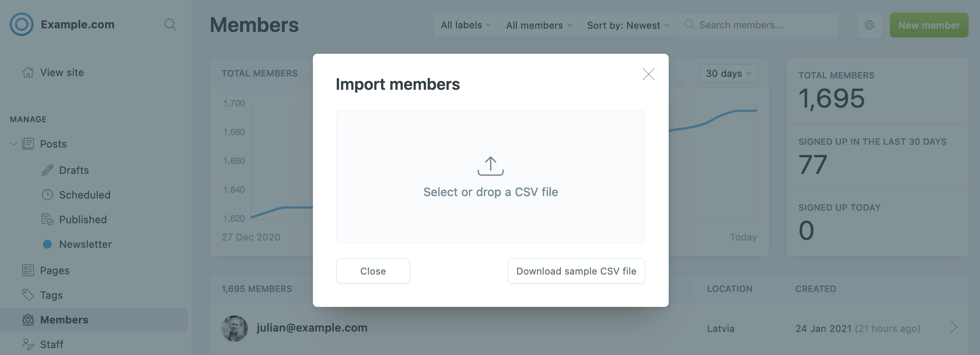The width and height of the screenshot is (980, 355).
Task: Open search with the magnifier icon
Action: click(x=170, y=24)
